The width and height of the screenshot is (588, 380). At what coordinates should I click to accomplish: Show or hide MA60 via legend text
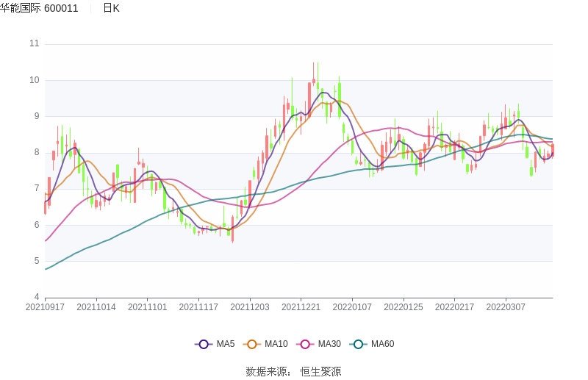[382, 344]
